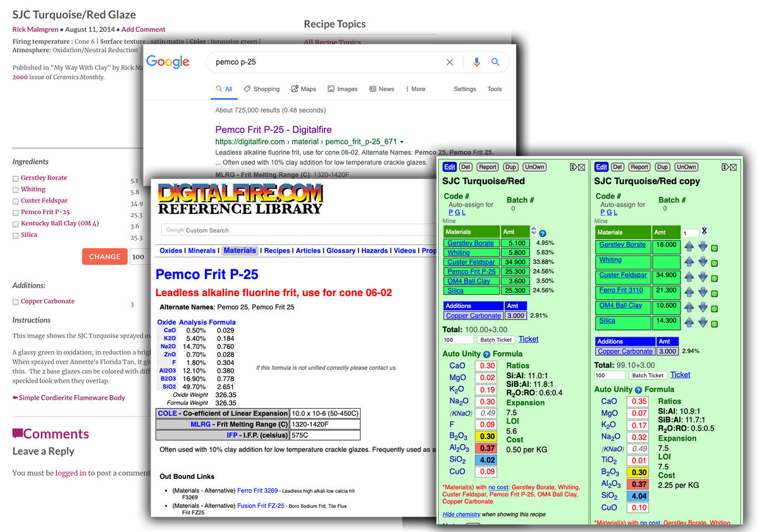759x532 pixels.
Task: Check the Custer Feldspar ingredient checkbox
Action: (15, 201)
